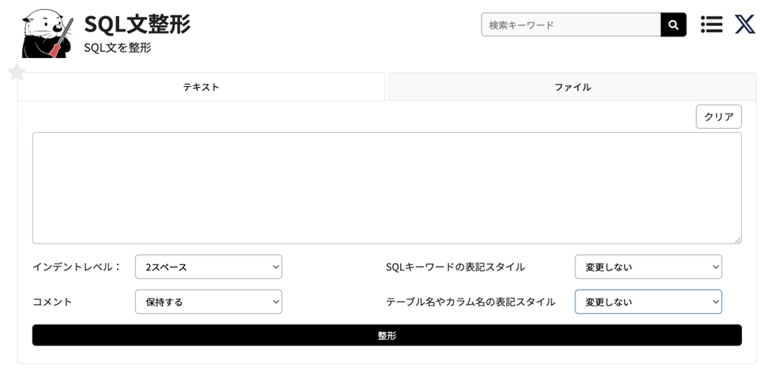Toggle the favorite star icon
772x372 pixels.
[17, 72]
